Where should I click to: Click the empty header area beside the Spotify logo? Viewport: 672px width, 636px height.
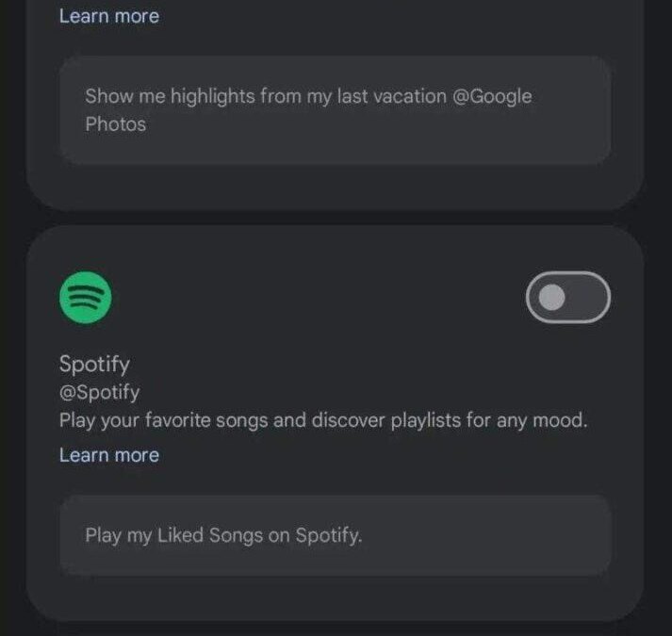point(311,298)
